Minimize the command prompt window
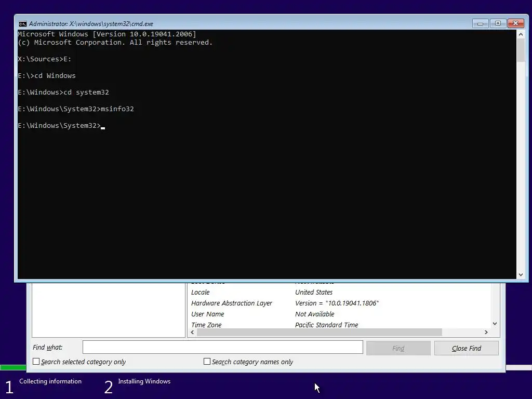The image size is (532, 399). pyautogui.click(x=480, y=23)
